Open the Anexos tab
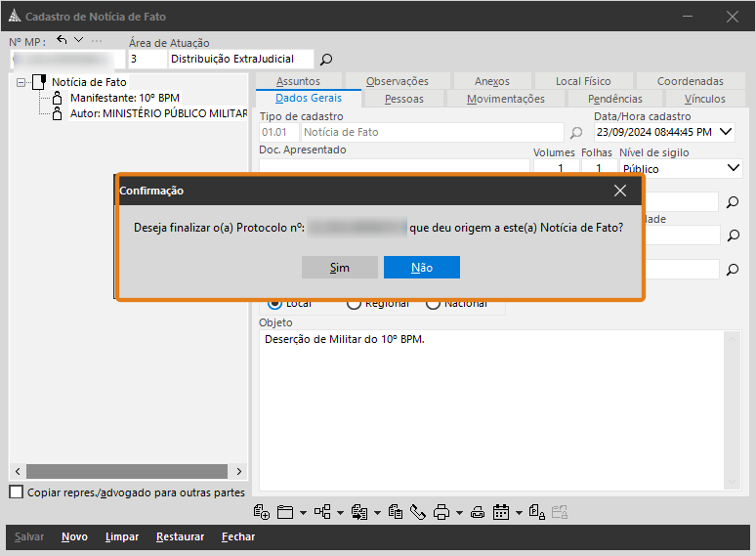The image size is (756, 556). tap(492, 81)
